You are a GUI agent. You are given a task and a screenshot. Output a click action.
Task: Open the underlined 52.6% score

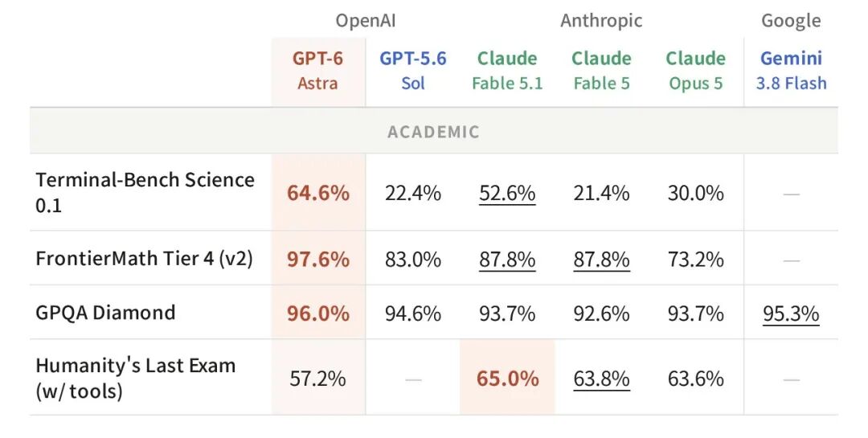point(507,193)
